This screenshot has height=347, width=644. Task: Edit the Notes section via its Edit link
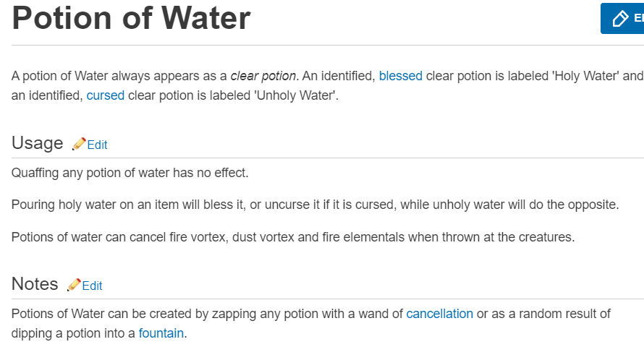pos(92,286)
